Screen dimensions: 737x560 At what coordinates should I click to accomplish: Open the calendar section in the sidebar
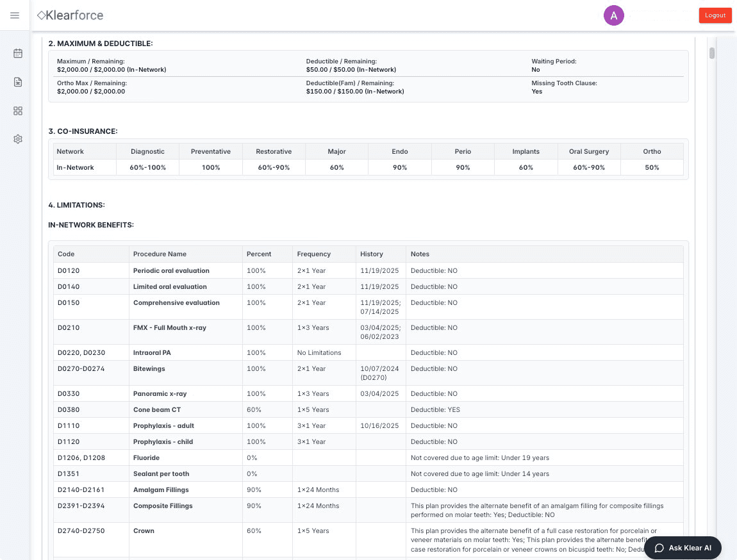tap(17, 54)
